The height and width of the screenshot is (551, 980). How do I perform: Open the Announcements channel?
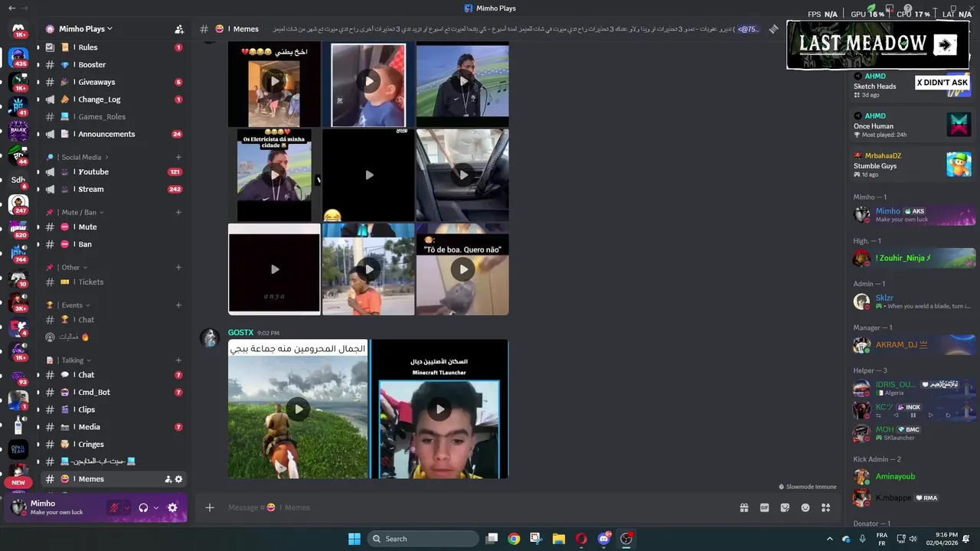[113, 134]
